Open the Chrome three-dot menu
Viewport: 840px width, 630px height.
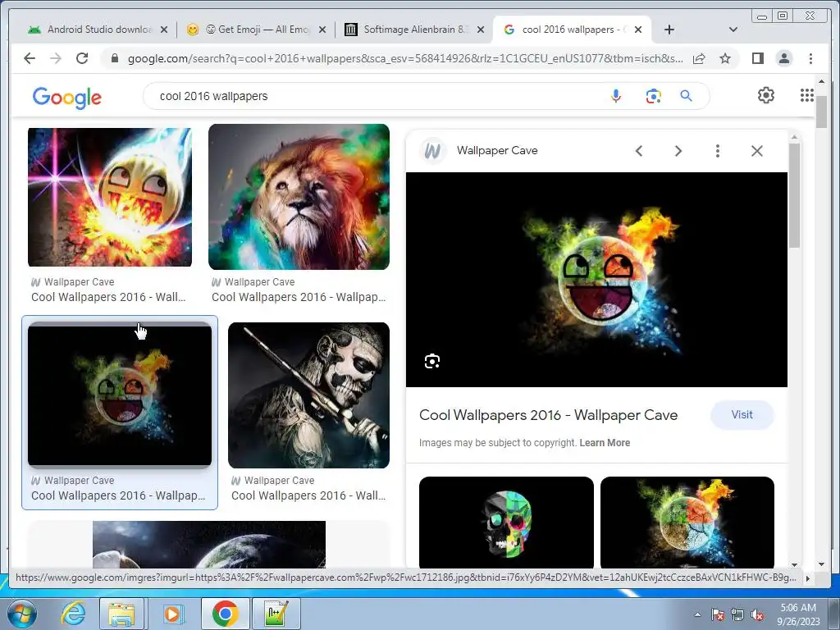(x=810, y=58)
